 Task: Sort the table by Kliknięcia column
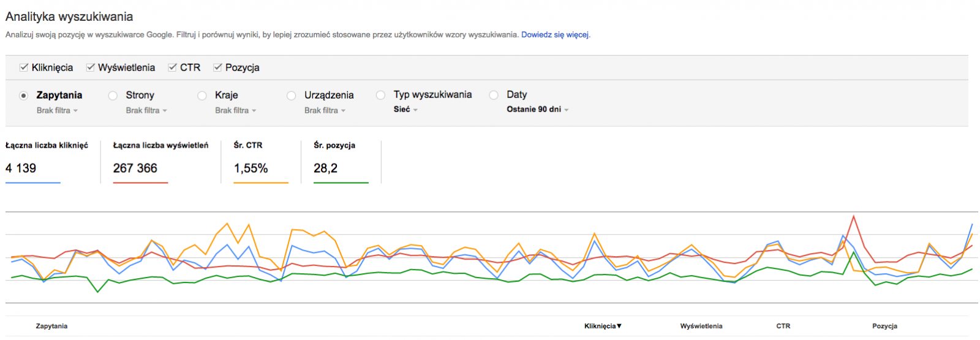coord(603,326)
